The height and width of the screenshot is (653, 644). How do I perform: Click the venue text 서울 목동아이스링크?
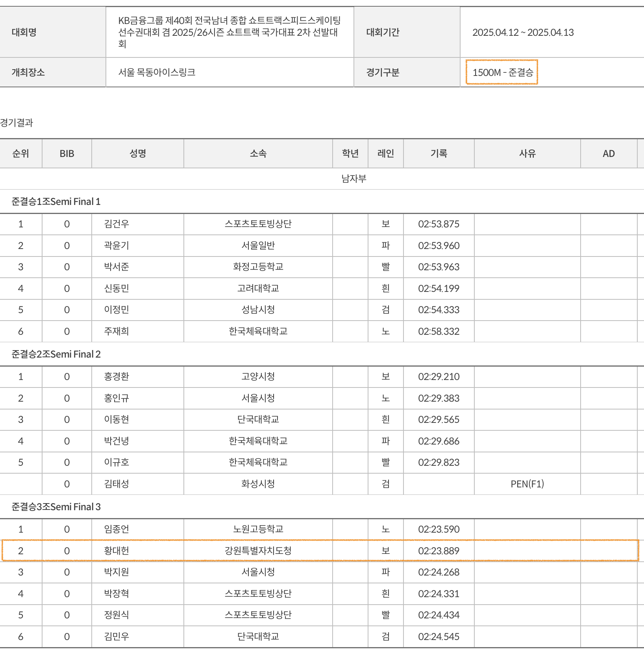point(157,72)
